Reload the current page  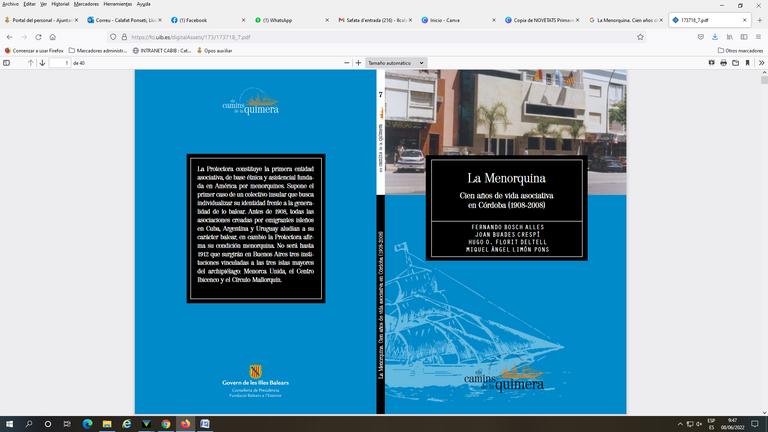coord(38,37)
